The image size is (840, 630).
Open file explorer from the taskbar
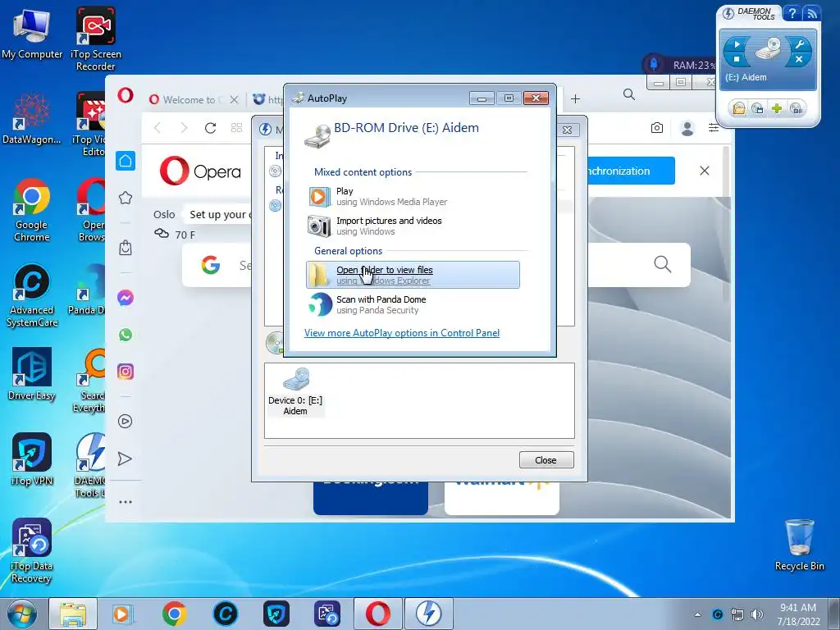pos(73,614)
